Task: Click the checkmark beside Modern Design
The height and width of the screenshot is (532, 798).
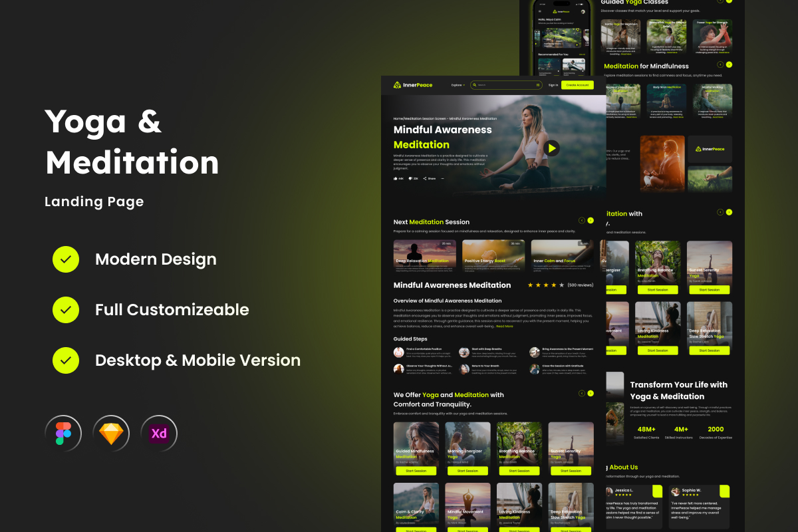Action: (66, 259)
